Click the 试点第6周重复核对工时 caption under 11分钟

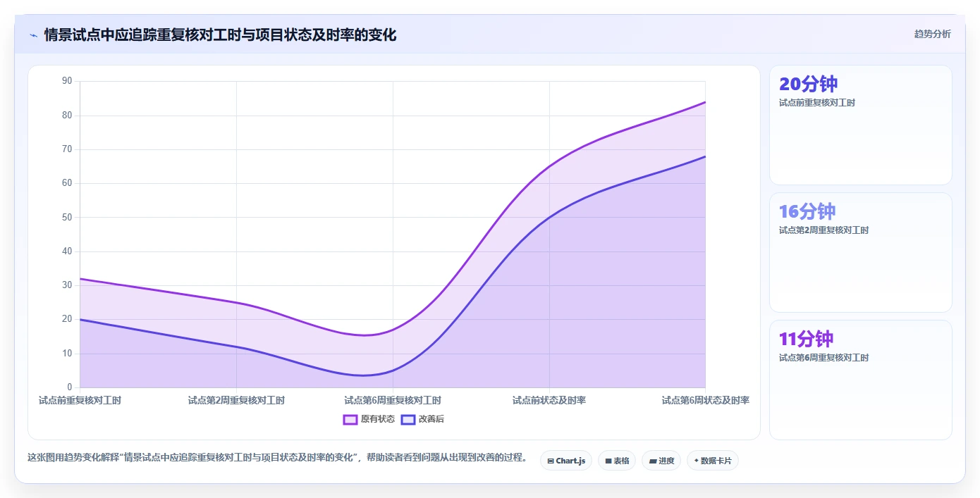tap(823, 358)
